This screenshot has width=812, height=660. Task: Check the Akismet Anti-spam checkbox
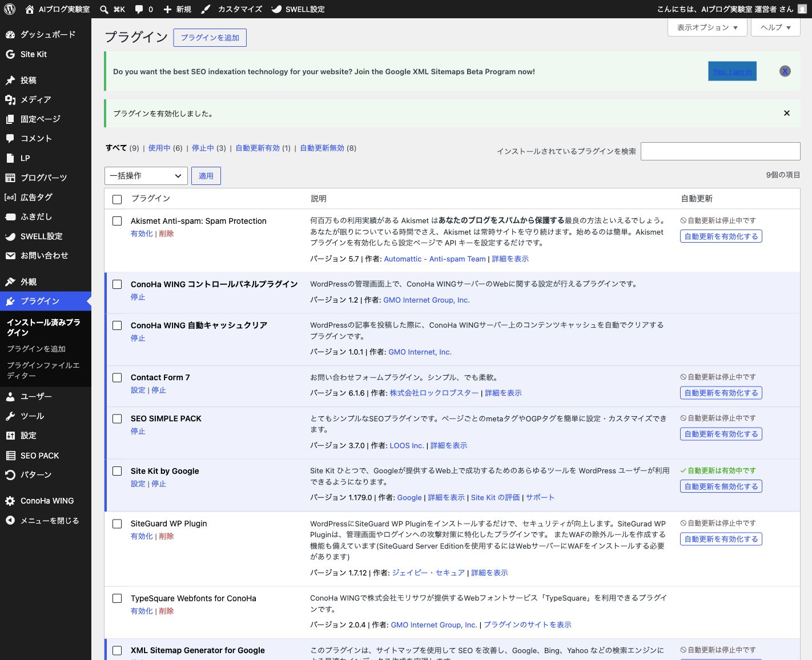[x=117, y=221]
